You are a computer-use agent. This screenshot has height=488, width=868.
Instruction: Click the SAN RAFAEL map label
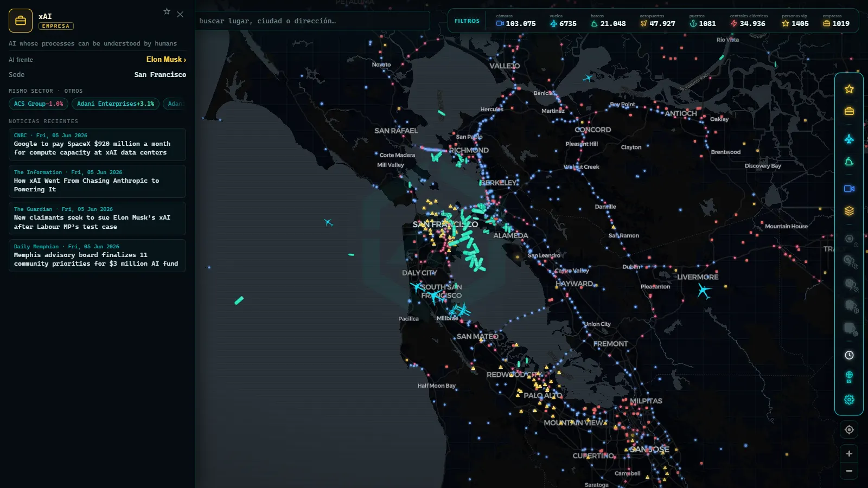[396, 131]
